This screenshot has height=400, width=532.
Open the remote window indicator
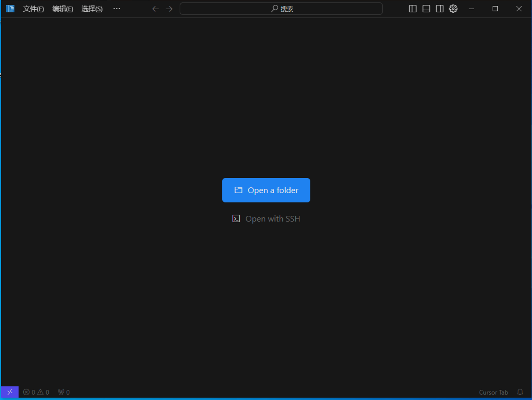pyautogui.click(x=10, y=392)
